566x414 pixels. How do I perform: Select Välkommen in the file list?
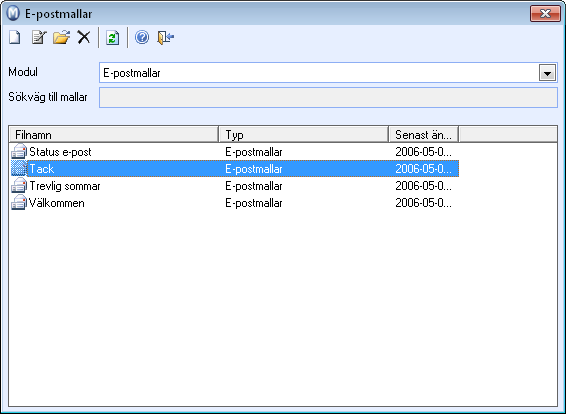point(57,203)
